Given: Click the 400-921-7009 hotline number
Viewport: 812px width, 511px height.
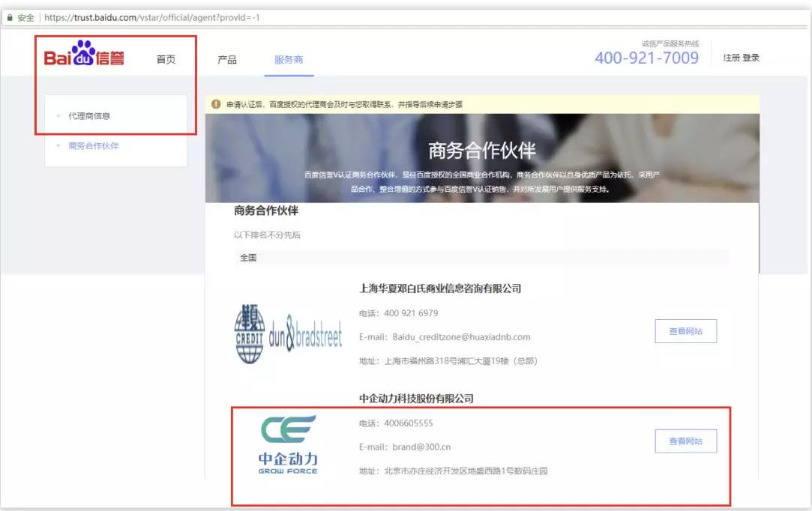Looking at the screenshot, I should (x=646, y=58).
